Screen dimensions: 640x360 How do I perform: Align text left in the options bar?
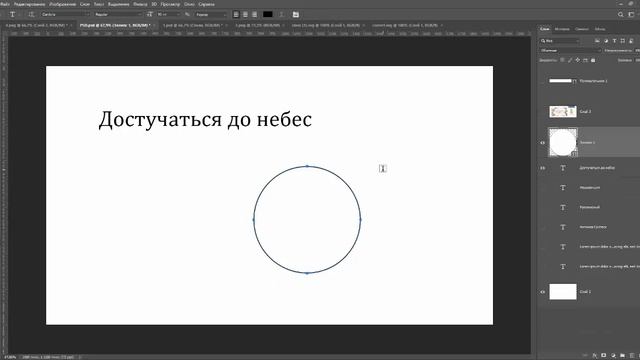coord(236,14)
